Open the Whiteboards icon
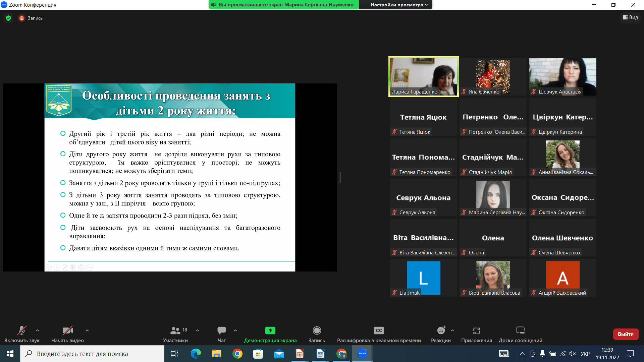This screenshot has width=644, height=362. click(520, 330)
